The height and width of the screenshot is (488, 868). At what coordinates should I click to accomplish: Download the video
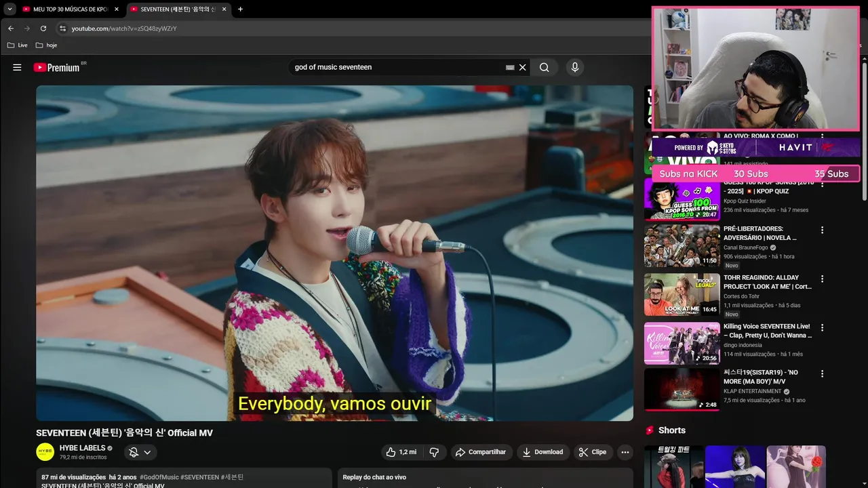[543, 452]
